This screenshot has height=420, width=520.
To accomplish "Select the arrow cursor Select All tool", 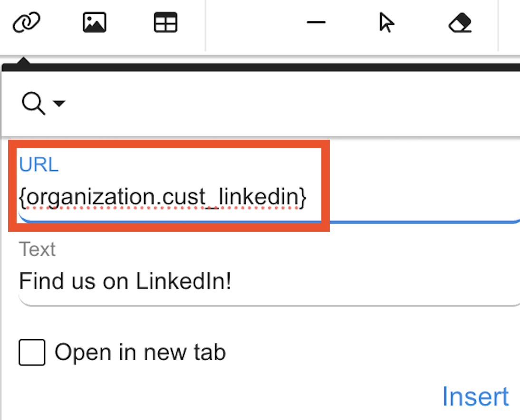I will point(387,22).
